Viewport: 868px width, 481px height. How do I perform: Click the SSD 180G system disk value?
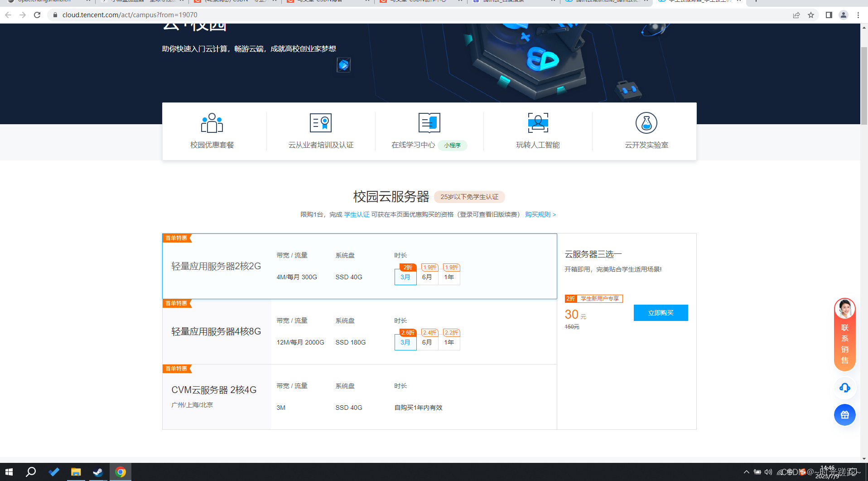351,342
